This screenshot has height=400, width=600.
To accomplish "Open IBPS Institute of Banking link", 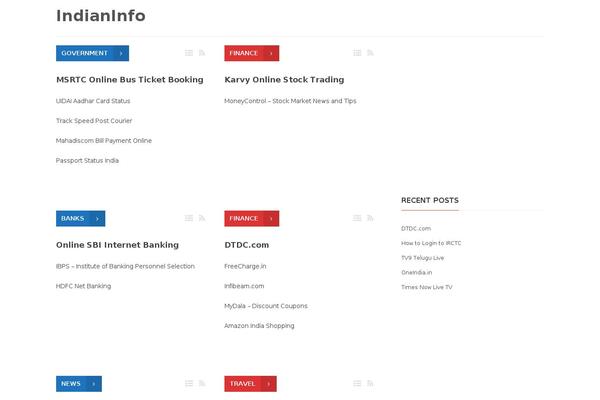I will click(x=125, y=266).
